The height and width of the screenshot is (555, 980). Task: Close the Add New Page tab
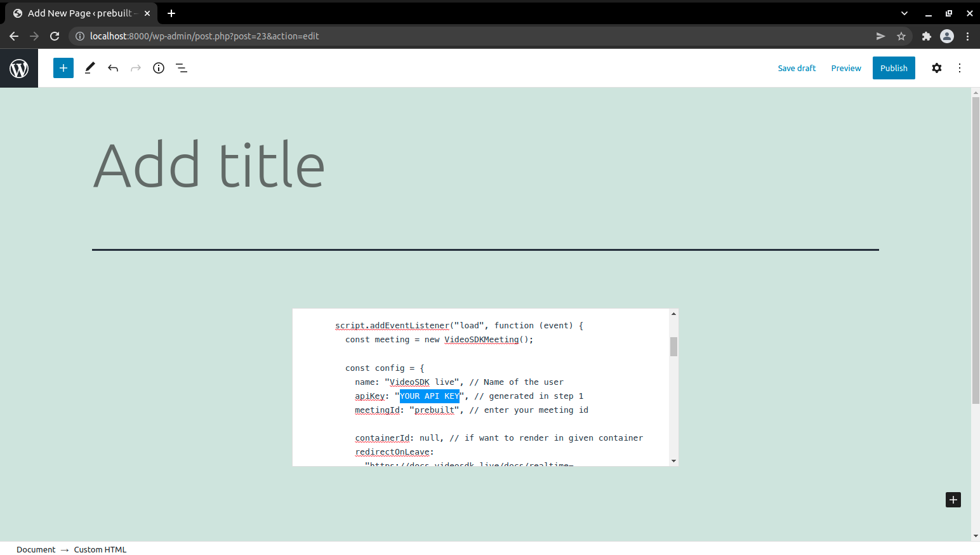click(x=147, y=13)
